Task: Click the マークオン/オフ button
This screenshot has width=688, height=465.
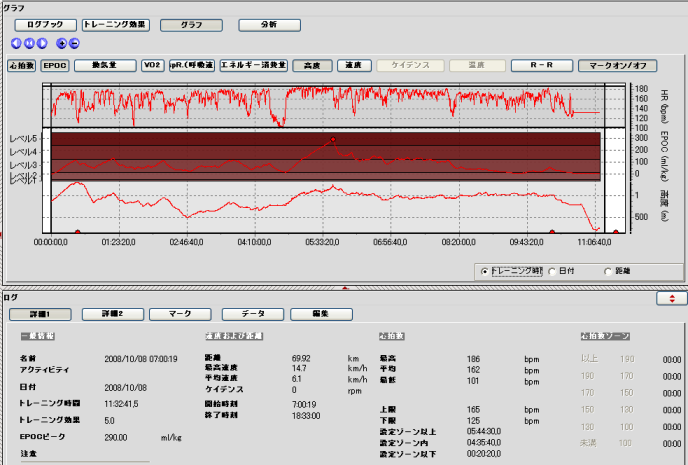Action: coord(618,65)
